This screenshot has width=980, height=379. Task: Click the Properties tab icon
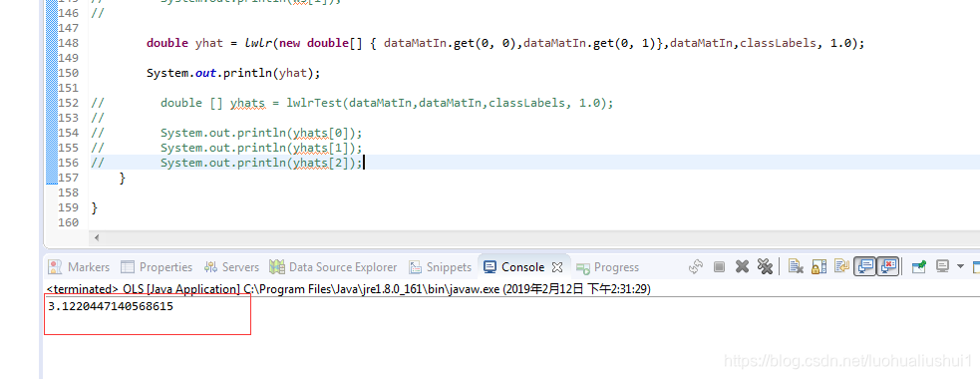128,267
